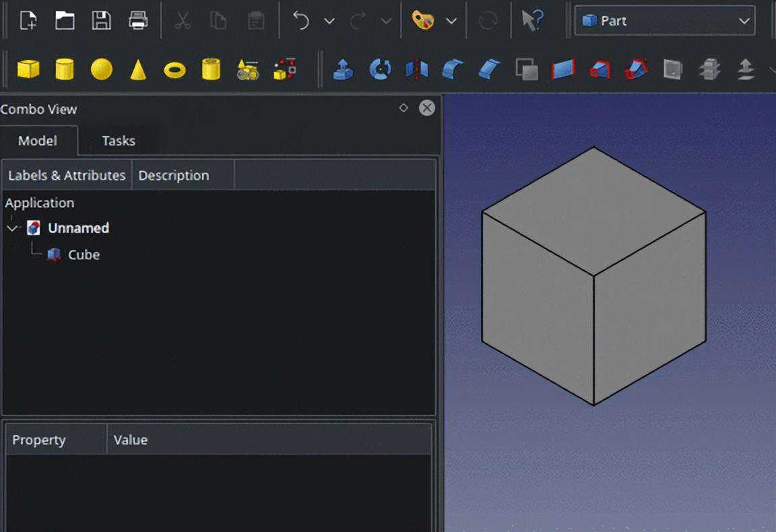Click the What's This help cursor icon
This screenshot has width=776, height=532.
point(532,21)
